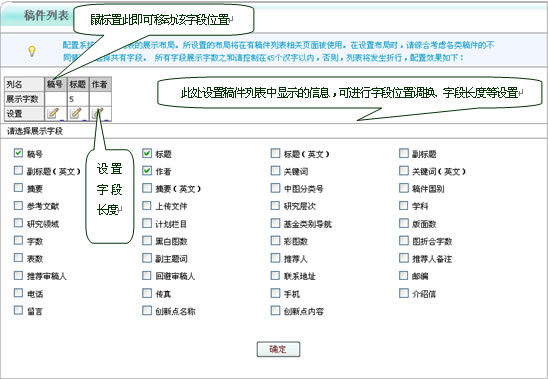Enable the 稿件国别 checkbox

(404, 188)
